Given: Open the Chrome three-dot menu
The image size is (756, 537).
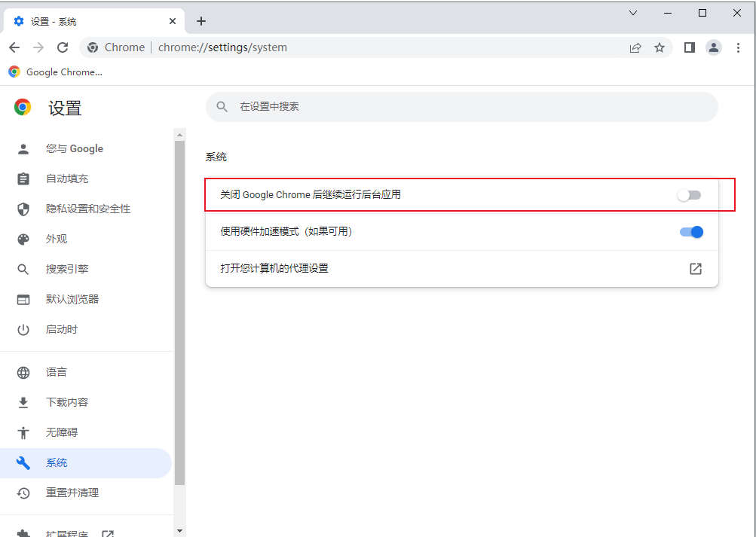Looking at the screenshot, I should tap(738, 47).
